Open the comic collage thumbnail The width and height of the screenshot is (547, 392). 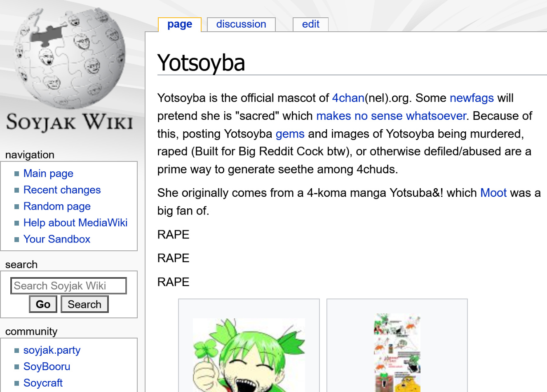[397, 353]
